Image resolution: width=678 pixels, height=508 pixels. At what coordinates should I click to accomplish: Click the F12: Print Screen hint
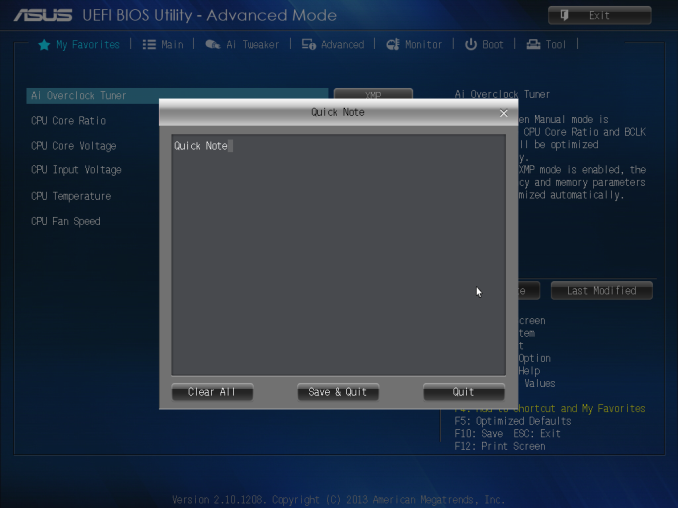click(x=500, y=446)
